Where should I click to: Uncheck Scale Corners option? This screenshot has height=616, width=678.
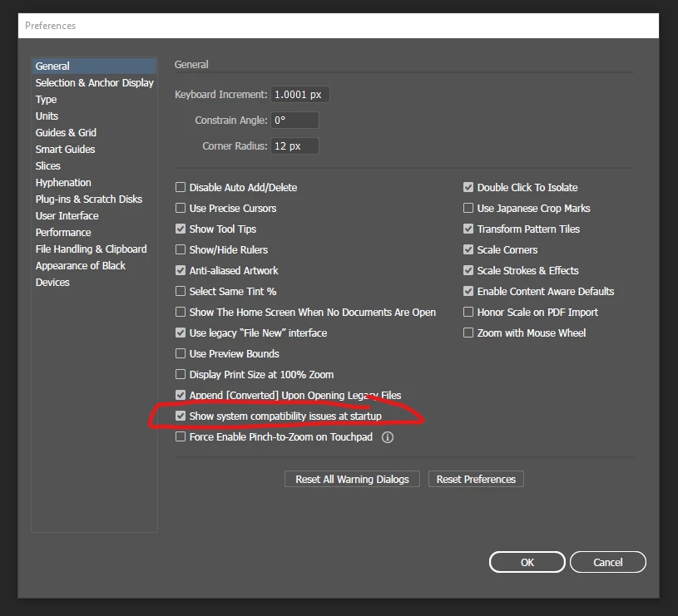pos(468,249)
